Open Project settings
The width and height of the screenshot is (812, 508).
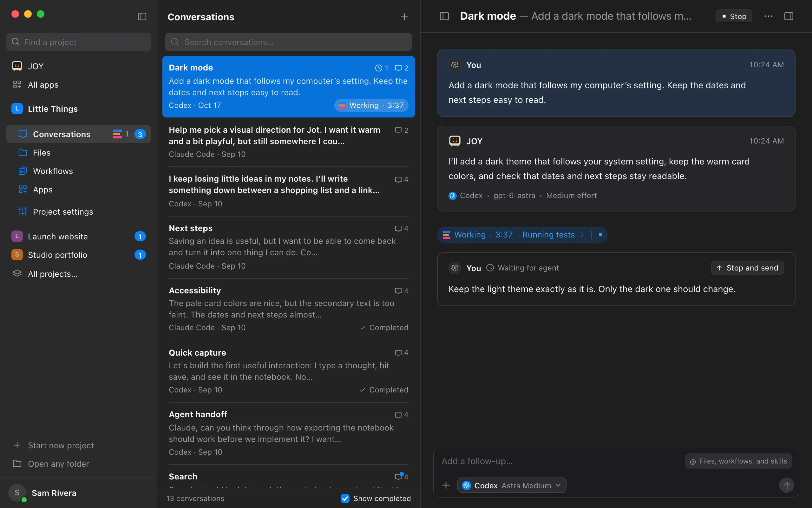pyautogui.click(x=79, y=212)
